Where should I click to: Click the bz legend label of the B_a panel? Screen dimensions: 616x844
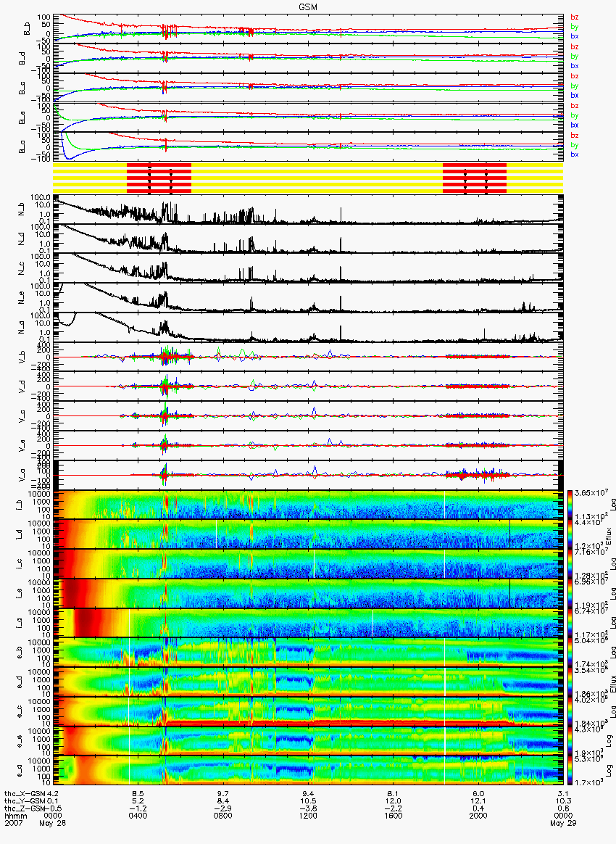click(x=574, y=136)
